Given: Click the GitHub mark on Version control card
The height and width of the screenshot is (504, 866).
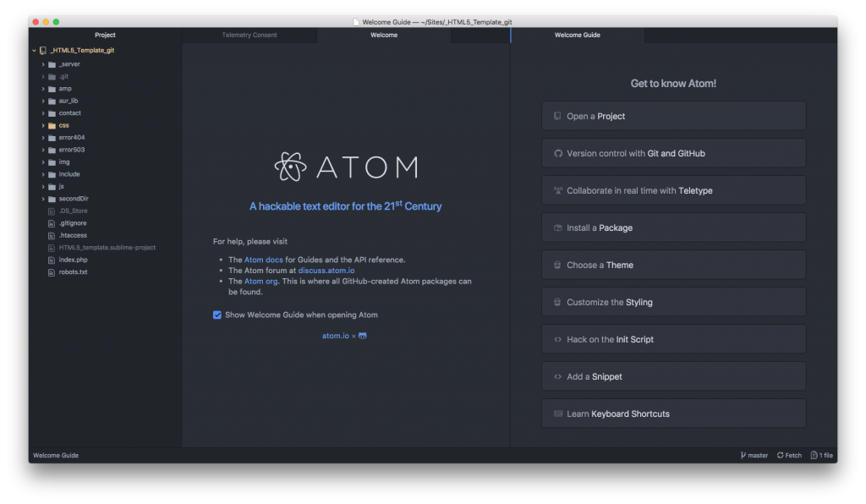Looking at the screenshot, I should pos(558,153).
